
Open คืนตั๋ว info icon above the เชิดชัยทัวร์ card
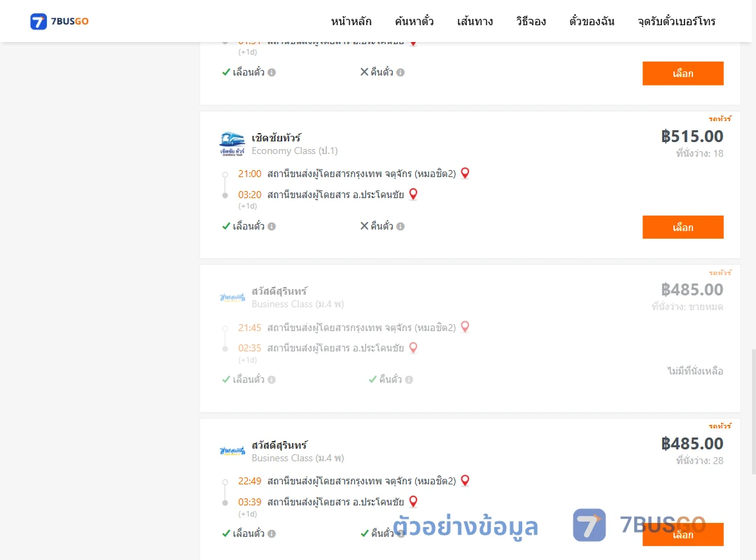pyautogui.click(x=400, y=72)
